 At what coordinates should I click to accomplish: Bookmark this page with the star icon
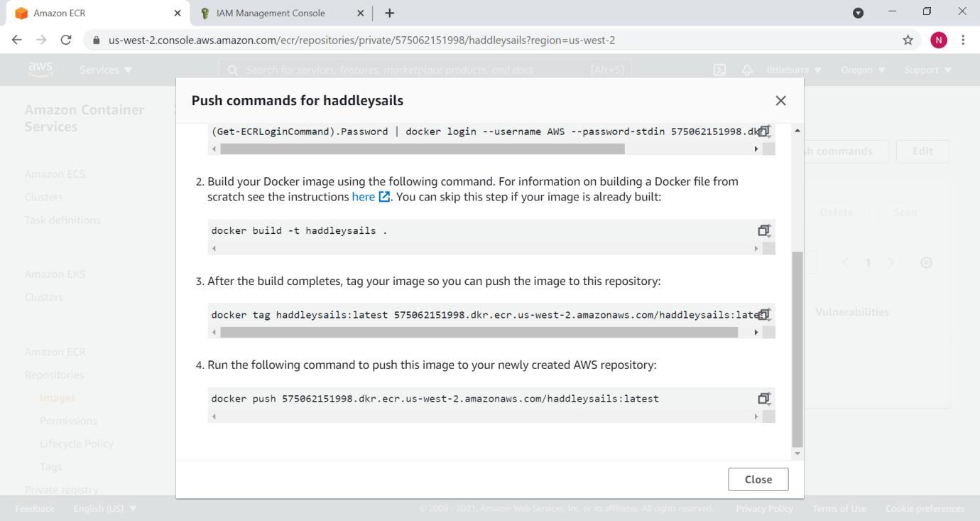coord(908,40)
